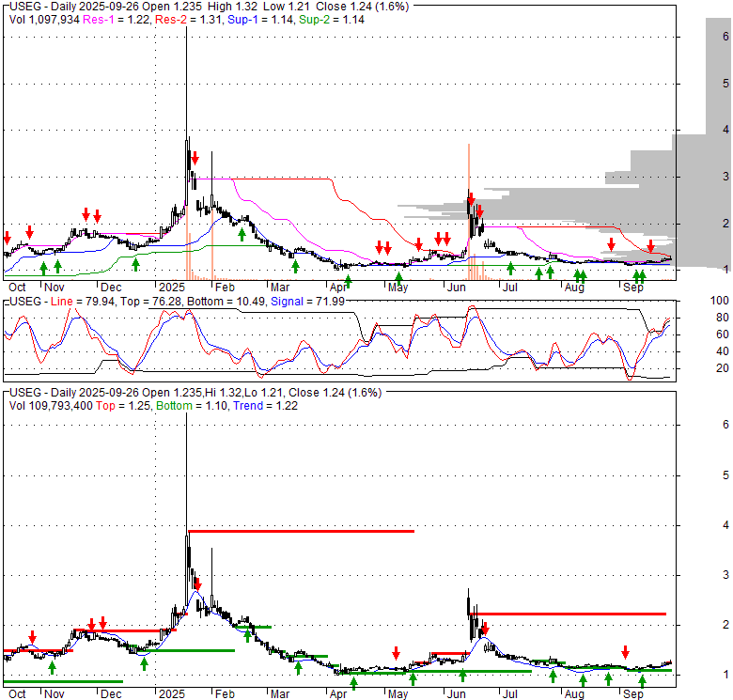Image resolution: width=733 pixels, height=700 pixels.
Task: Click the 60 value on oscillator axis
Action: coord(723,334)
